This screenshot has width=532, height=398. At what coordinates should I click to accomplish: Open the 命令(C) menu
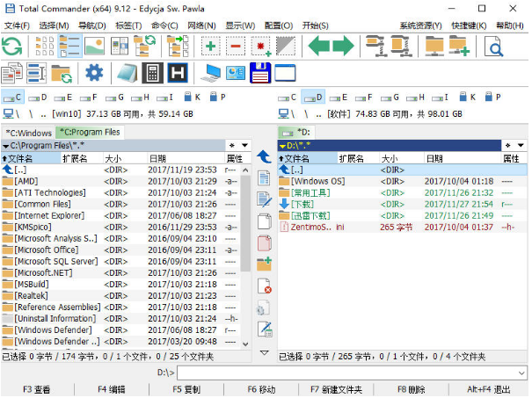(164, 25)
